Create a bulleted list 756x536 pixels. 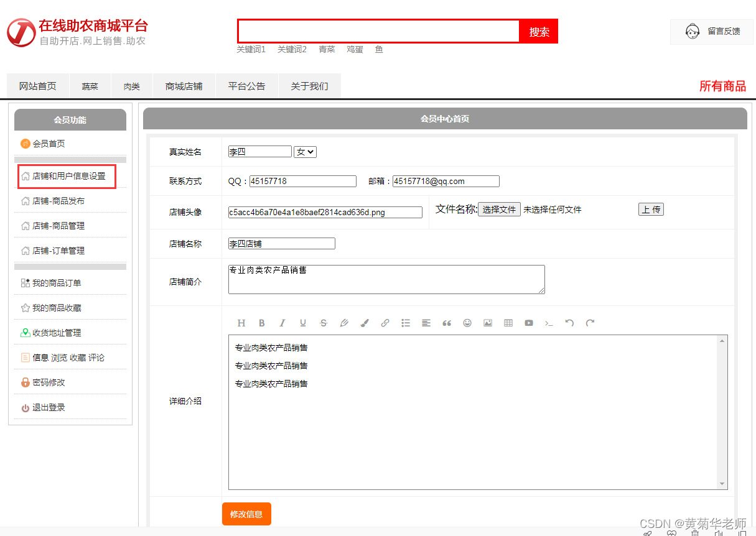tap(405, 323)
